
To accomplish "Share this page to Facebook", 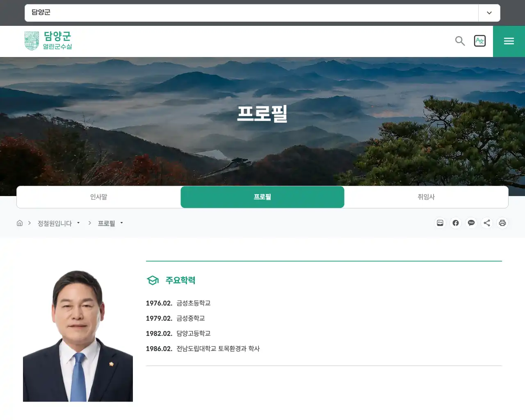I will click(x=456, y=223).
